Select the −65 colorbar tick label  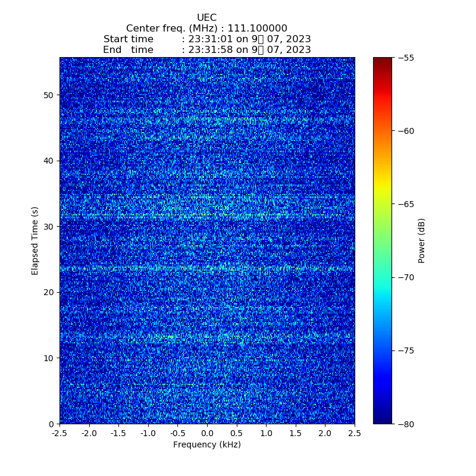coord(408,204)
